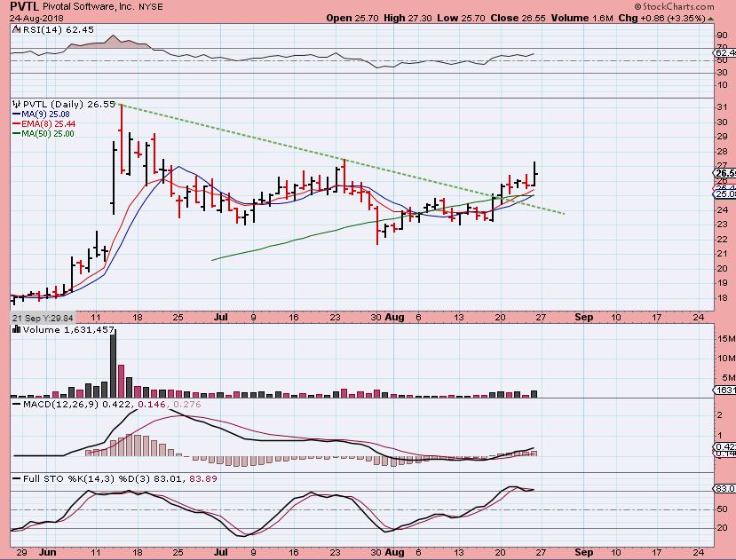Open the StockCharts.com copyright link
The width and height of the screenshot is (736, 560).
674,6
